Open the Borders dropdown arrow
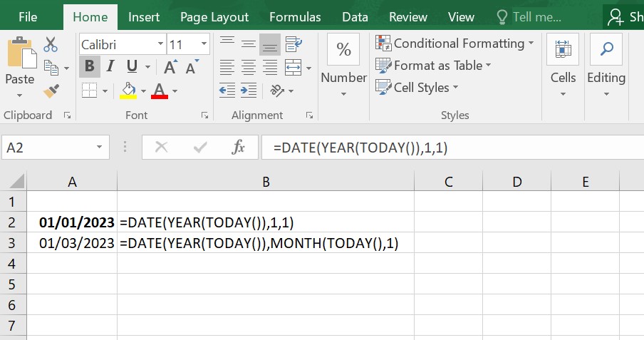644x340 pixels. (x=105, y=91)
